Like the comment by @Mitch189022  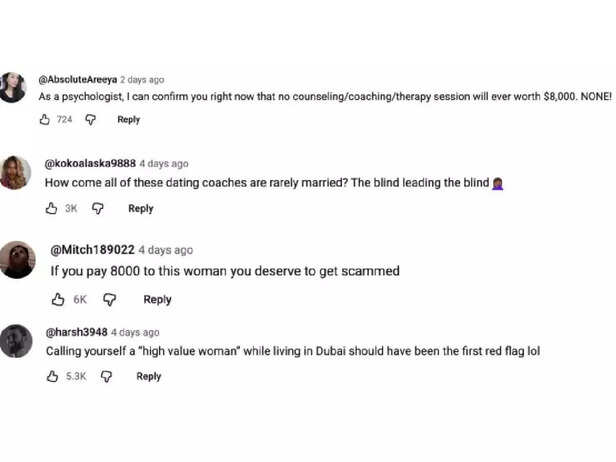click(x=58, y=299)
